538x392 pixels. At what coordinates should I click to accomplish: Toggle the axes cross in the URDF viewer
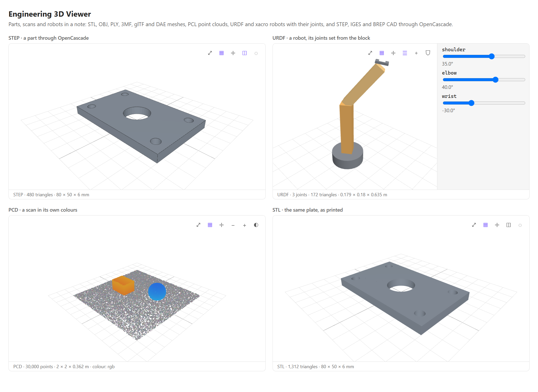(393, 53)
